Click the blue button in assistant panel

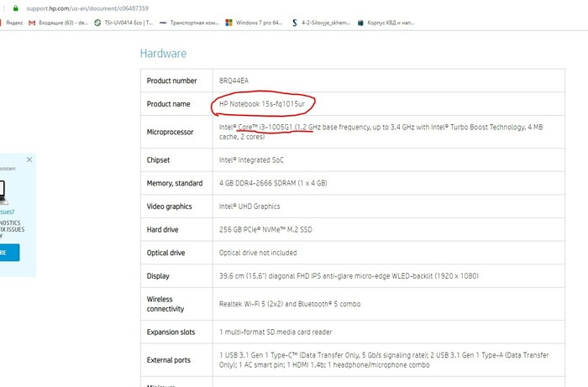coord(8,253)
